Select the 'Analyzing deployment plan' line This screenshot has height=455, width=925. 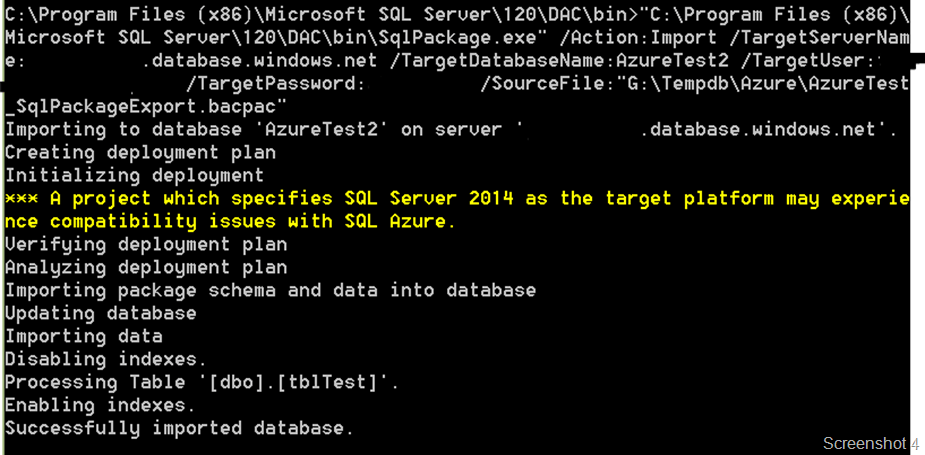tap(146, 267)
